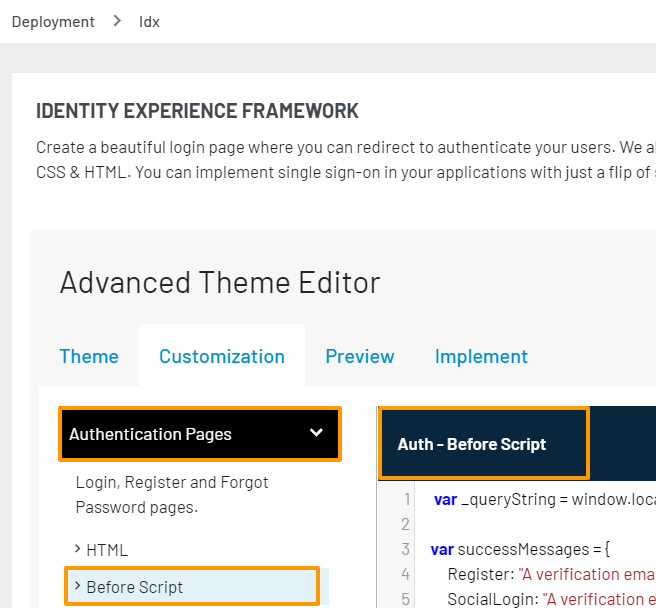
Task: Switch to the Theme tab
Action: pyautogui.click(x=89, y=356)
